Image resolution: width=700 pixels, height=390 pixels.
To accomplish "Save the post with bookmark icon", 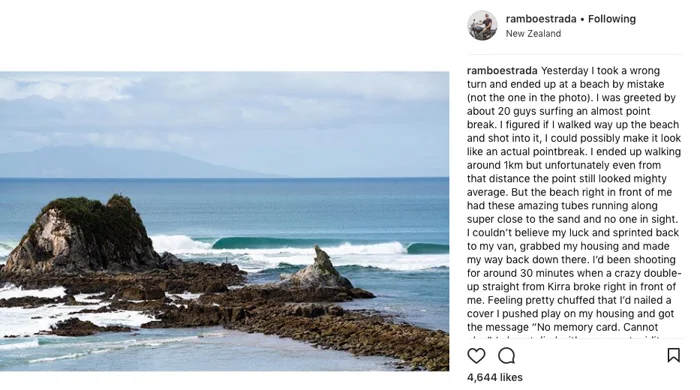I will pos(673,355).
